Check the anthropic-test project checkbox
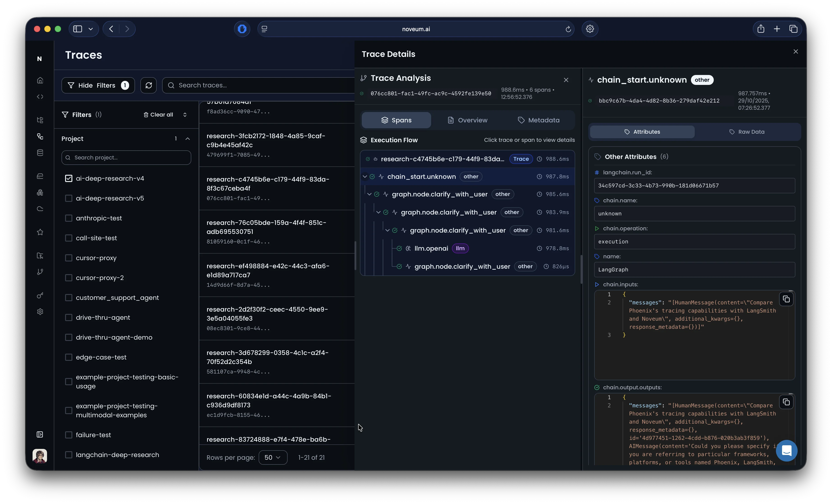Image resolution: width=832 pixels, height=504 pixels. click(69, 218)
